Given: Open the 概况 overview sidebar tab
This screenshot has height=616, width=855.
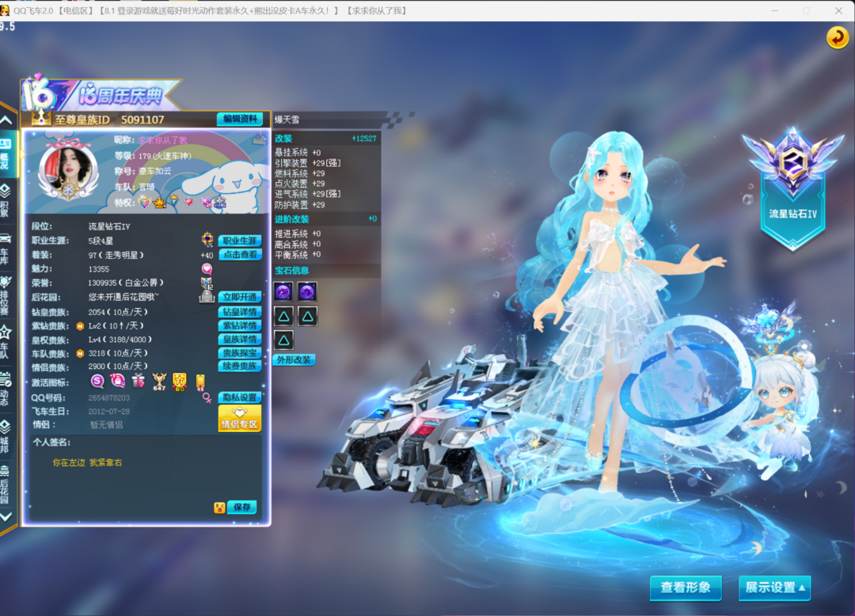Looking at the screenshot, I should point(6,154).
